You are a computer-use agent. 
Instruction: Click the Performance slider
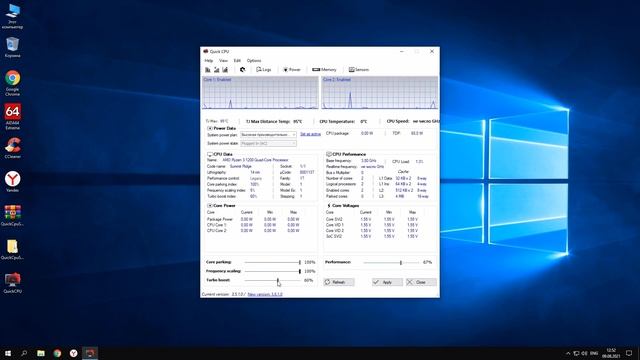(x=391, y=262)
